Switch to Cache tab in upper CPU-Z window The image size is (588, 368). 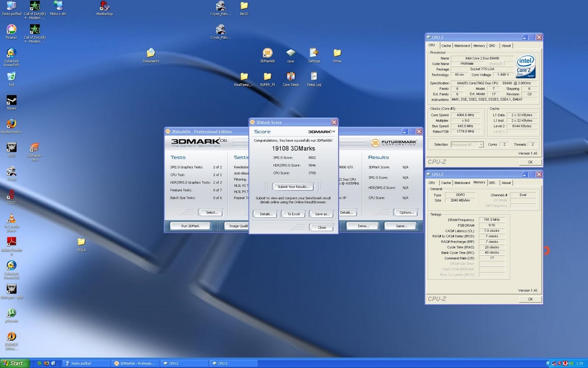(446, 46)
